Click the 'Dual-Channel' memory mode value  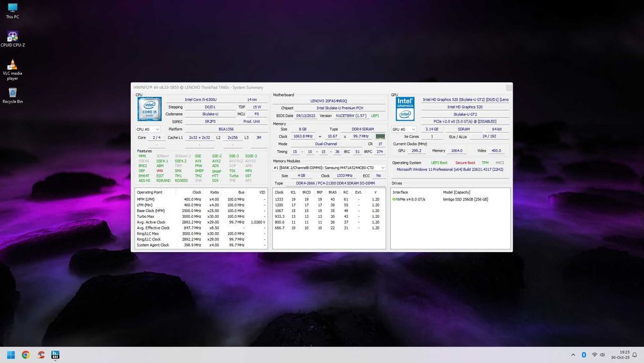(326, 144)
